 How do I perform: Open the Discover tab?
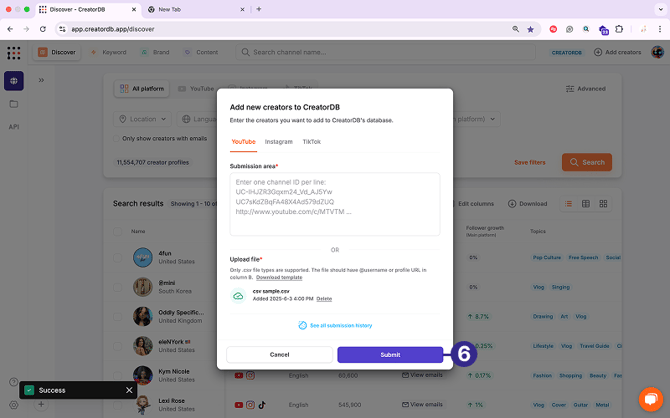click(x=57, y=52)
